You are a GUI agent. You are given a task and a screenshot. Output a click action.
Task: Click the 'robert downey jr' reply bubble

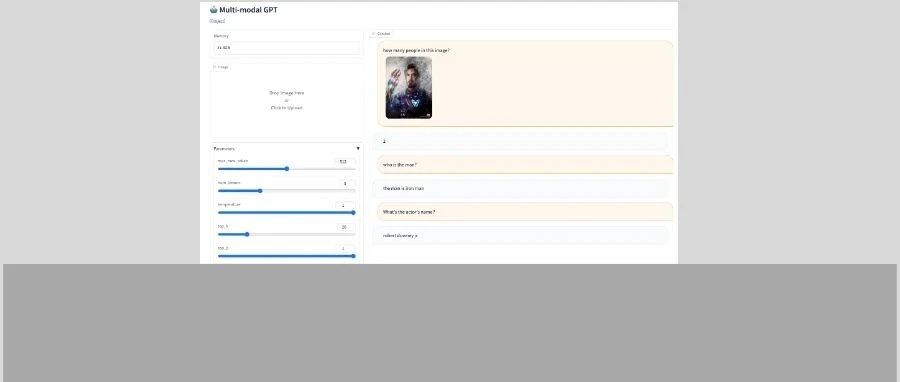[520, 236]
